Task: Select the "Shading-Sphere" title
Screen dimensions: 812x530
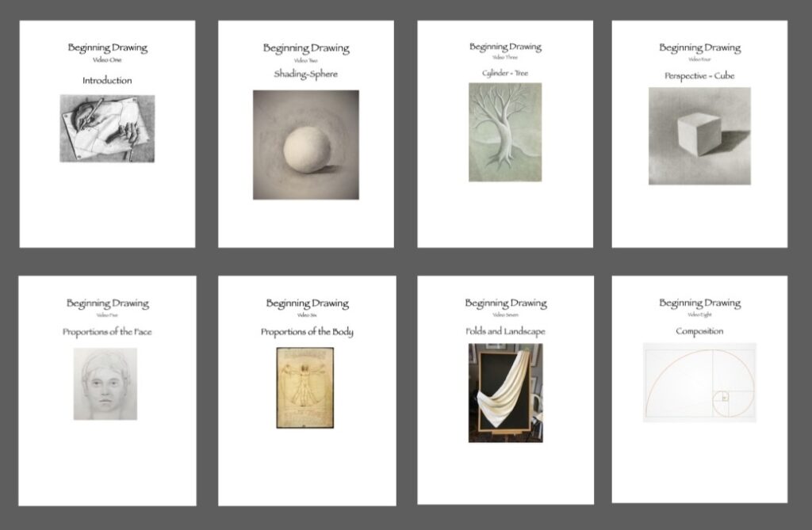Action: tap(305, 74)
